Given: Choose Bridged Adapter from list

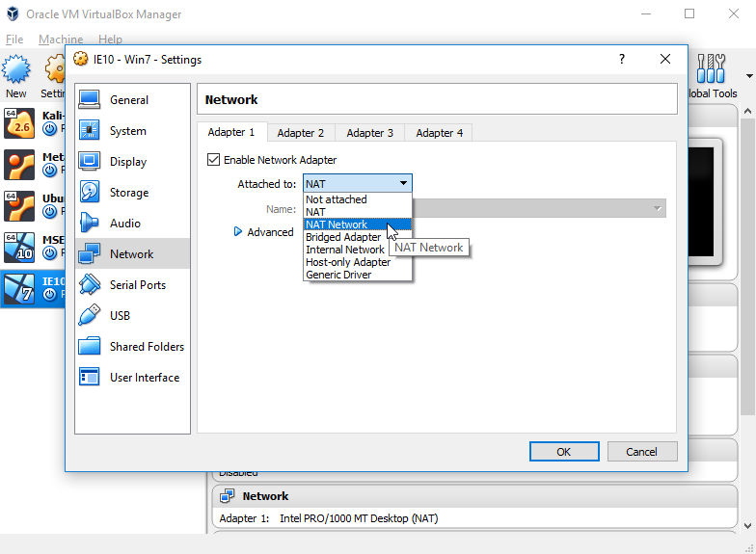Looking at the screenshot, I should tap(342, 237).
